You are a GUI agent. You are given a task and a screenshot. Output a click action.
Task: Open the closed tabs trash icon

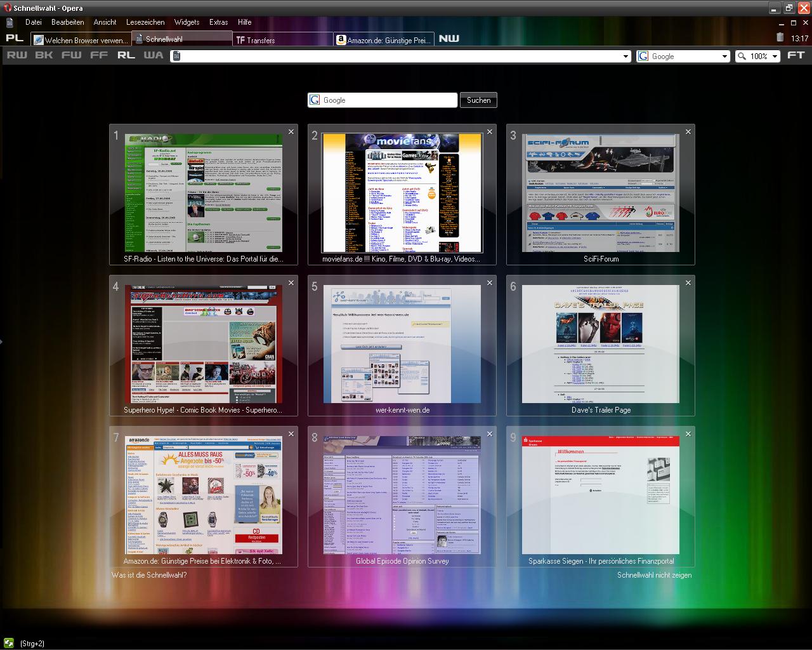[780, 37]
